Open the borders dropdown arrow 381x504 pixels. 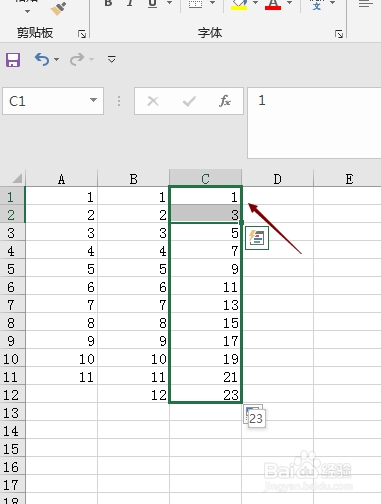click(x=212, y=3)
